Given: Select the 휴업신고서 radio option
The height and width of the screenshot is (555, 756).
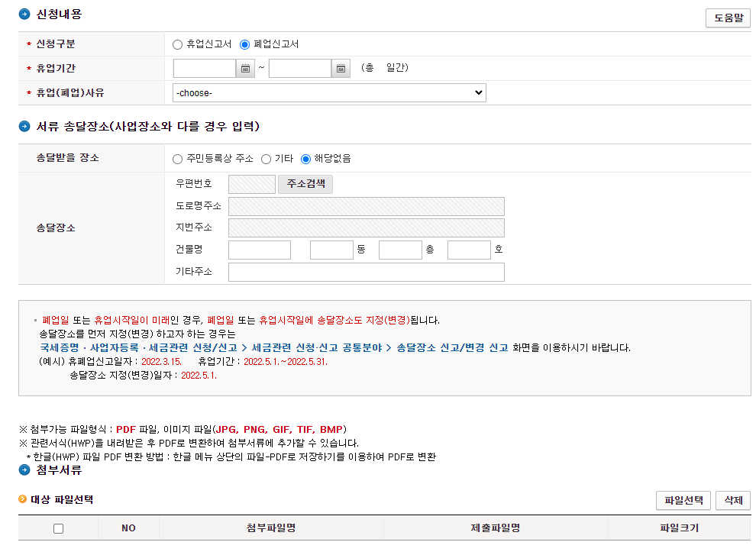Looking at the screenshot, I should click(176, 44).
